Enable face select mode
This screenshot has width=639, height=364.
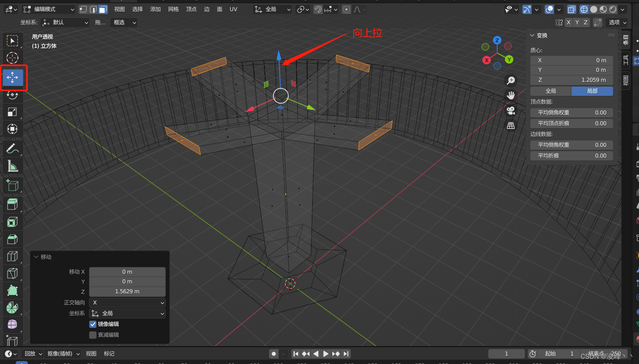[103, 9]
